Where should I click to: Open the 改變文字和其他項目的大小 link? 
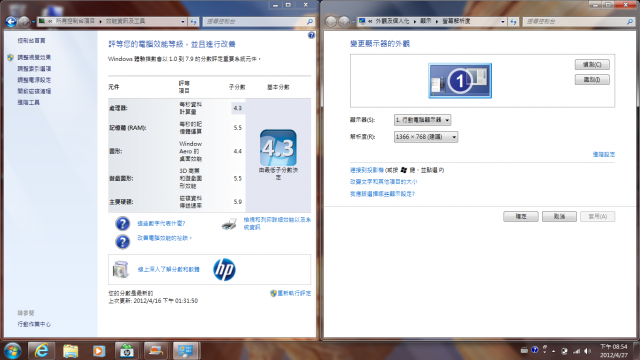pos(384,182)
